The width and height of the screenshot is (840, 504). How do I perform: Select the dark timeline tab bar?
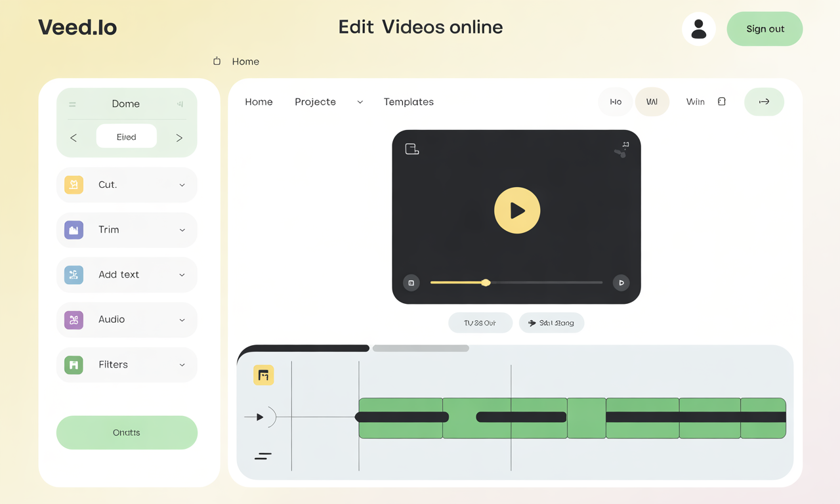[x=303, y=348]
